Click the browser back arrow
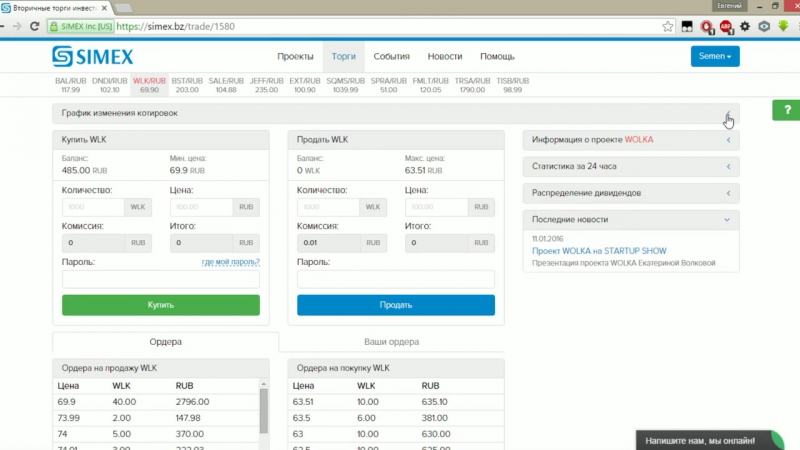The height and width of the screenshot is (450, 800). (x=14, y=27)
